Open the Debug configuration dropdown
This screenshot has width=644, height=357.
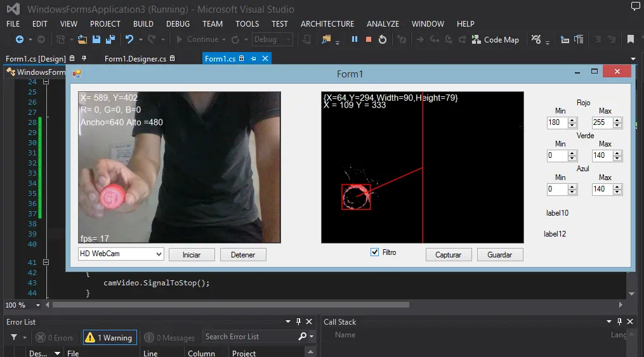coord(289,39)
